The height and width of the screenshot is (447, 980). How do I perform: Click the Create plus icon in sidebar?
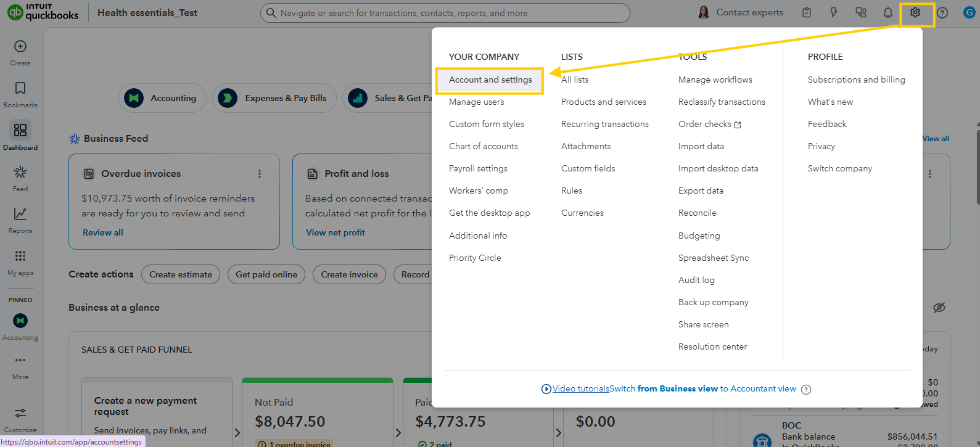click(x=20, y=47)
